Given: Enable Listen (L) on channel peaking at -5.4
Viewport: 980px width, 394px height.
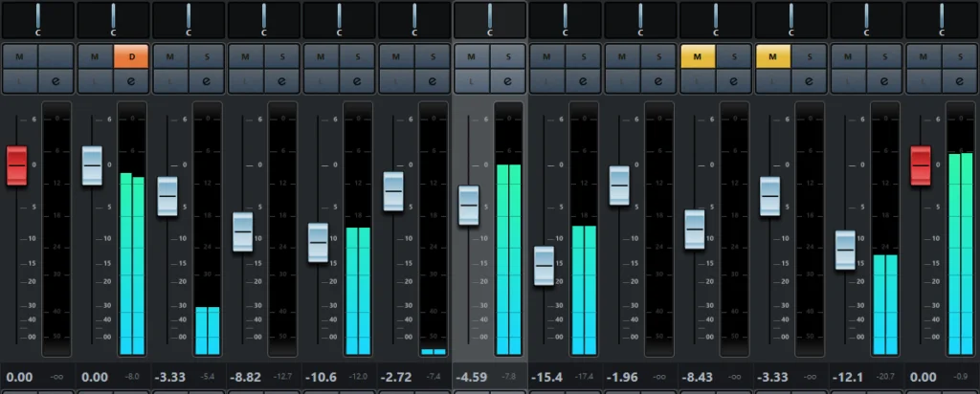Looking at the screenshot, I should 170,81.
